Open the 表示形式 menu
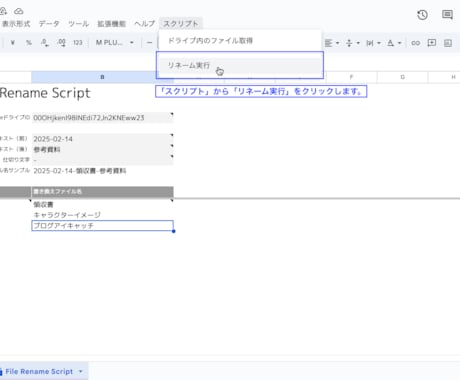460x380 pixels. pos(16,24)
